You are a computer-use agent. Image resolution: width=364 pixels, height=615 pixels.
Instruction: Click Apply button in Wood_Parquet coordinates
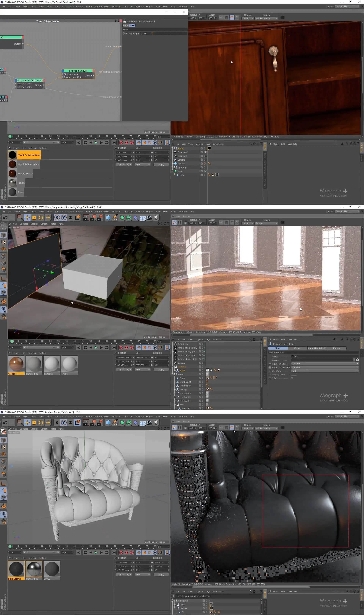coord(161,370)
